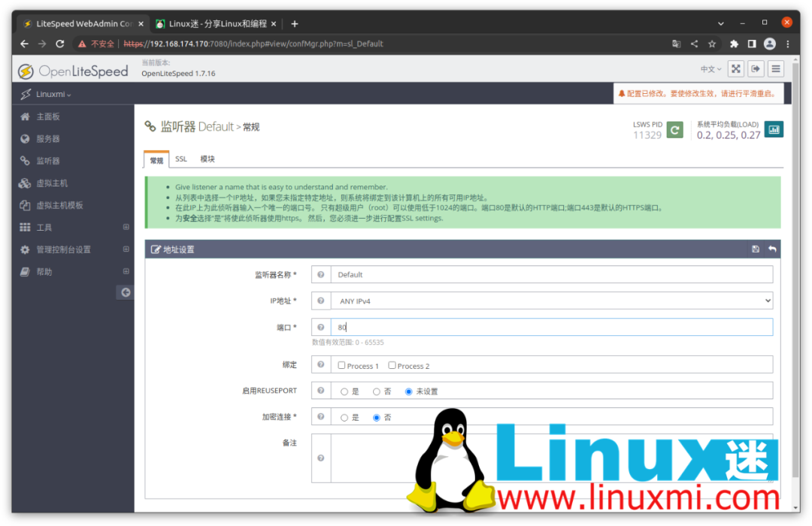Click the back arrow icon in 地址设置 header

click(x=772, y=249)
